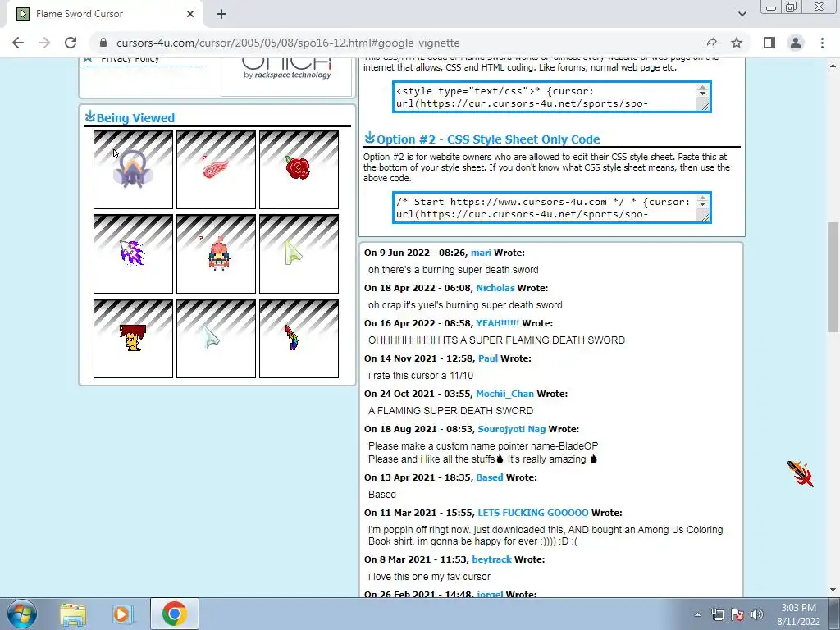Screen dimensions: 840x630
Task: Show hidden system tray icons
Action: (697, 614)
